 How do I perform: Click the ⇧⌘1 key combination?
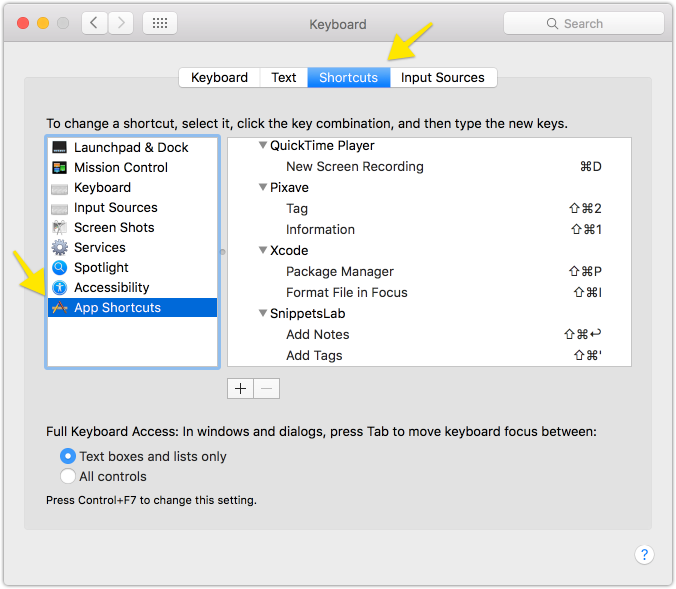[586, 229]
